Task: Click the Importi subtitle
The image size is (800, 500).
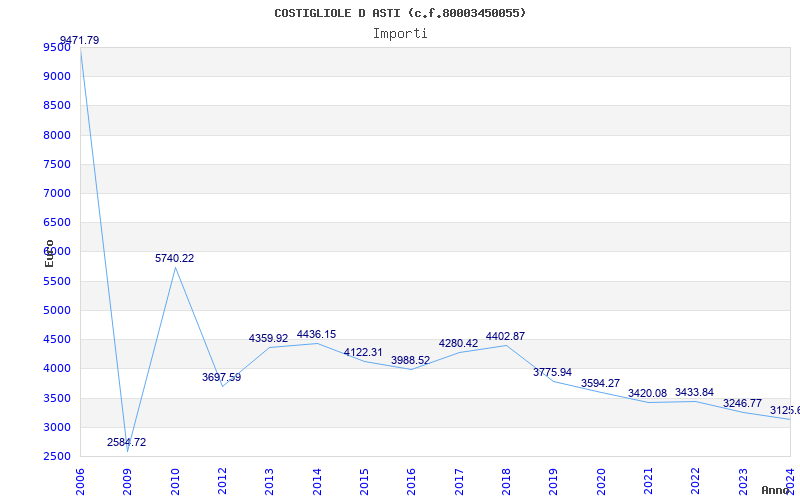Action: 400,34
